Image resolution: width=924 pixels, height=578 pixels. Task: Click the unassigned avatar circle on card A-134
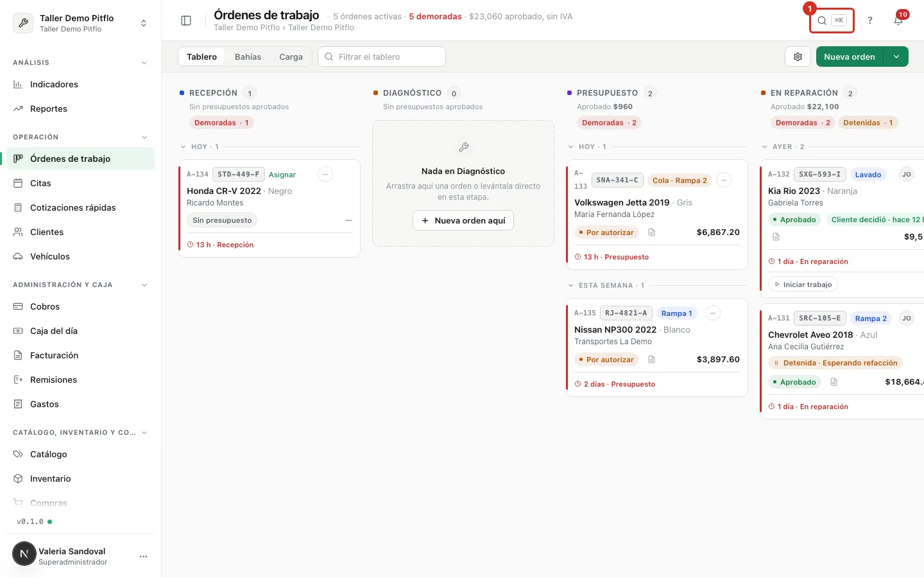click(325, 174)
